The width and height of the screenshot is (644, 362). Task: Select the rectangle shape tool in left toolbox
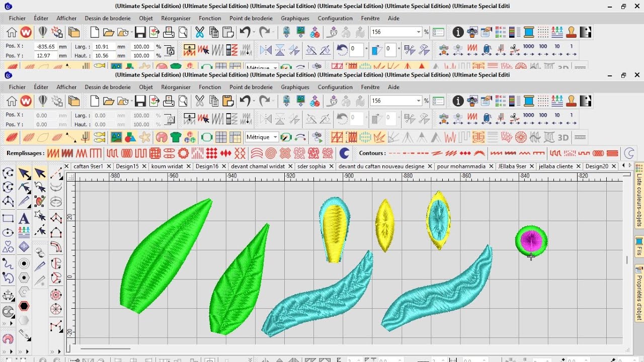click(x=8, y=219)
